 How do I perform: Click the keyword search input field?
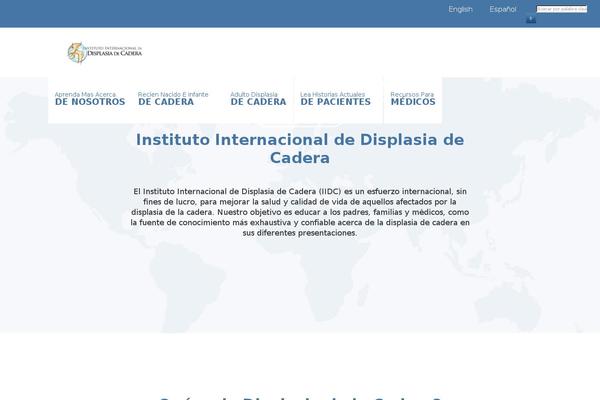tap(561, 9)
